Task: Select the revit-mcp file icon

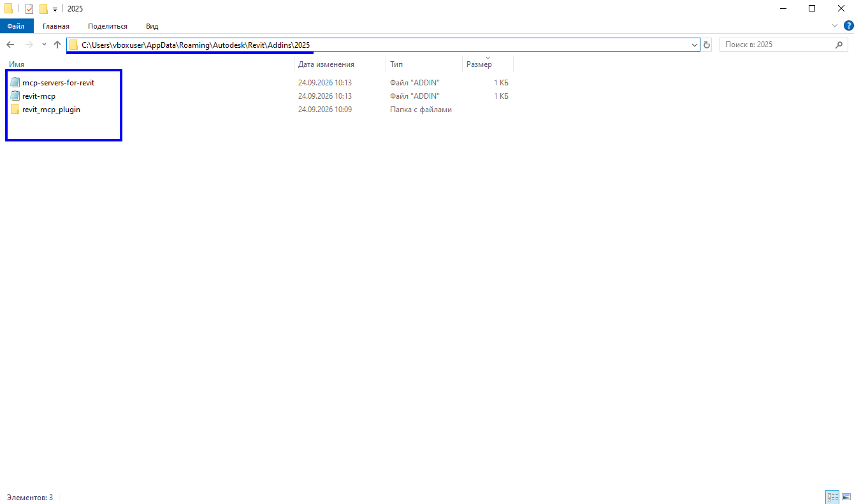Action: click(15, 96)
